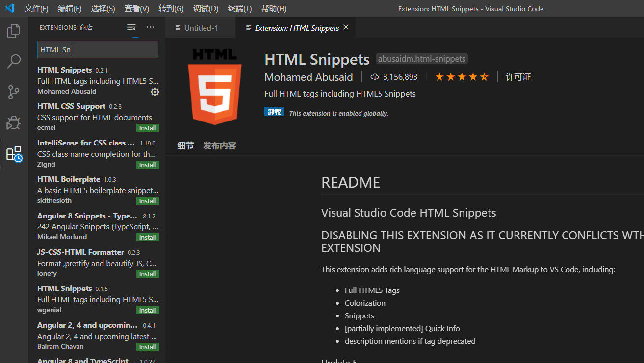Open the 终端(T) menu
This screenshot has height=363, width=644.
(240, 9)
